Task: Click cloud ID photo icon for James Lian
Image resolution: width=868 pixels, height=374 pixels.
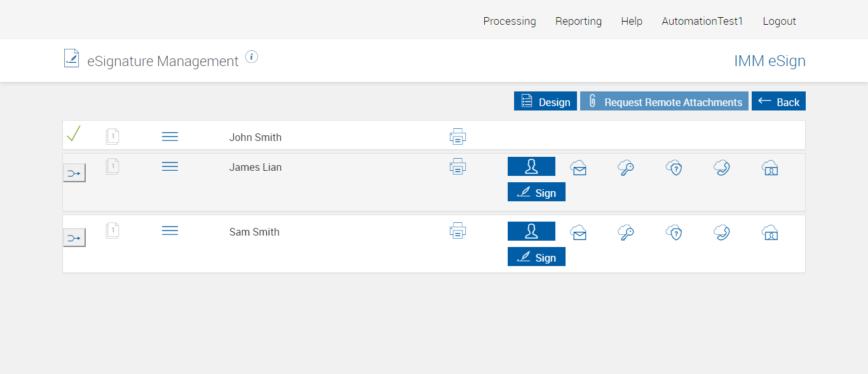Action: [770, 168]
